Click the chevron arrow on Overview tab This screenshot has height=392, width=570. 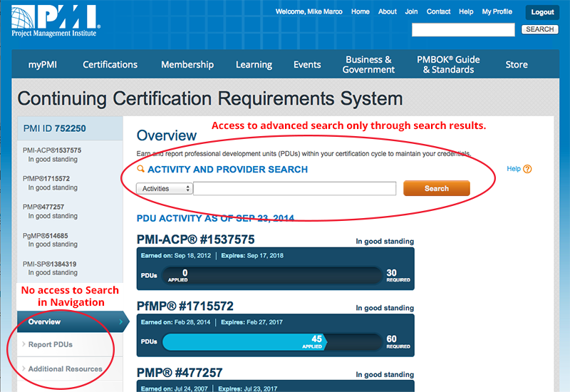[x=120, y=321]
